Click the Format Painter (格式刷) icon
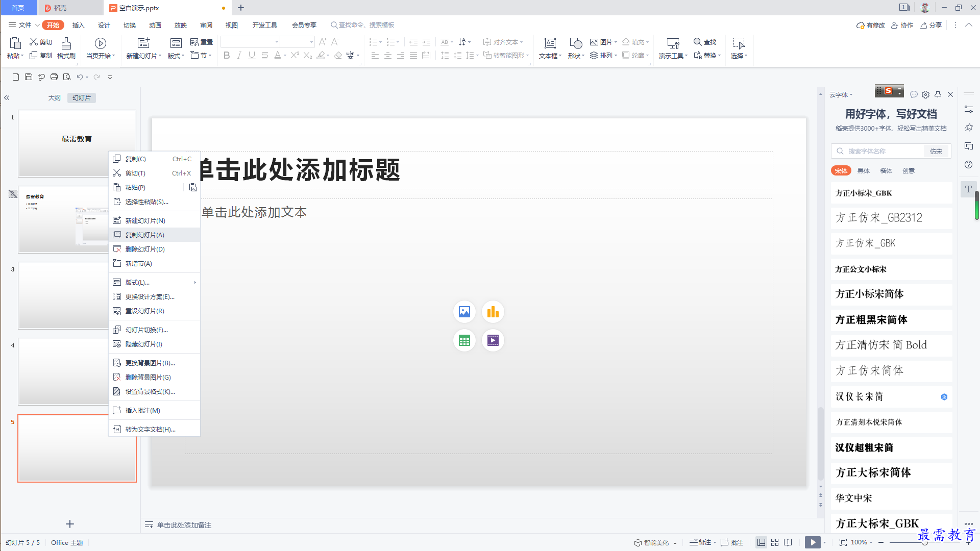980x551 pixels. point(66,43)
